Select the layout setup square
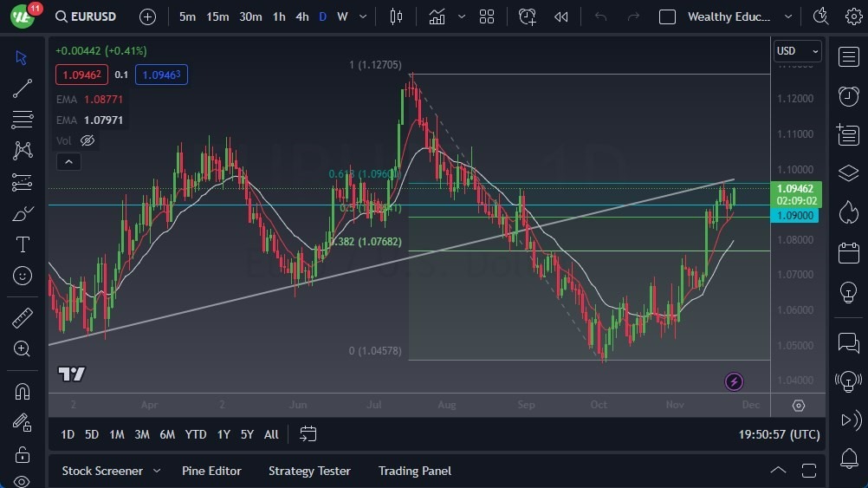This screenshot has width=868, height=488. 667,16
